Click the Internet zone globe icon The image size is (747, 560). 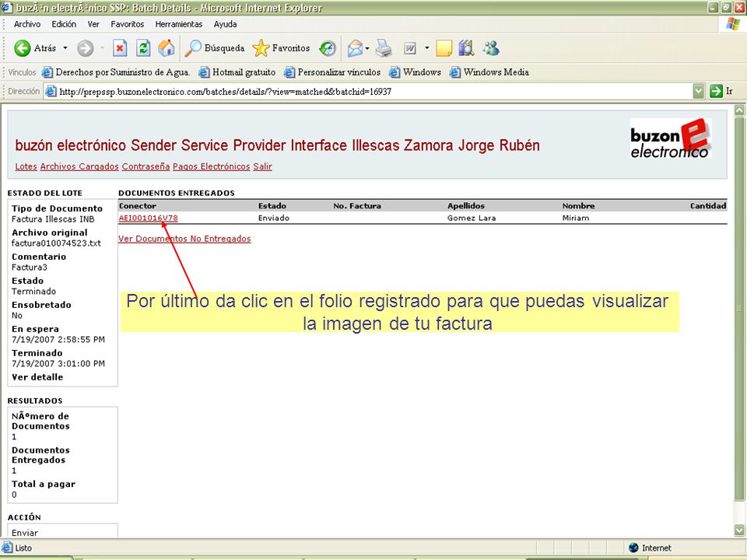(633, 548)
